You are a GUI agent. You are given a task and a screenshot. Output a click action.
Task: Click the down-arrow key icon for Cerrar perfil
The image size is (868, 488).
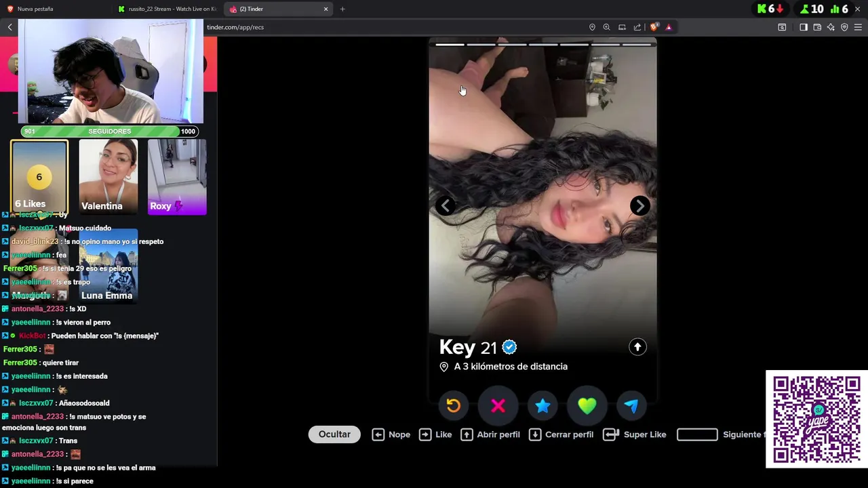(x=535, y=434)
